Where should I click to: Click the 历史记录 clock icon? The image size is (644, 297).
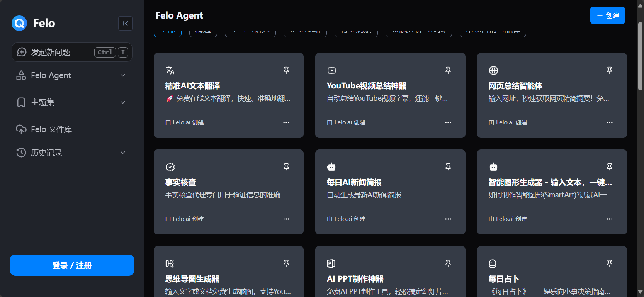tap(21, 153)
